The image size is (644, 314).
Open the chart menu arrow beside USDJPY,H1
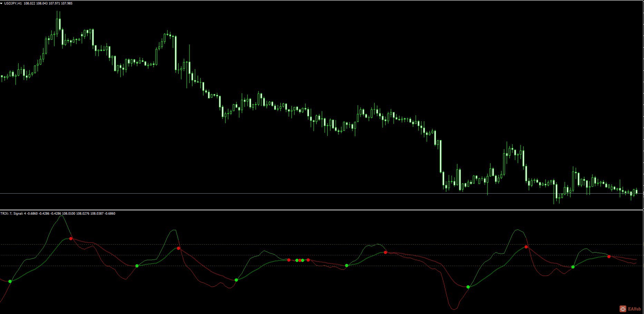coord(1,3)
